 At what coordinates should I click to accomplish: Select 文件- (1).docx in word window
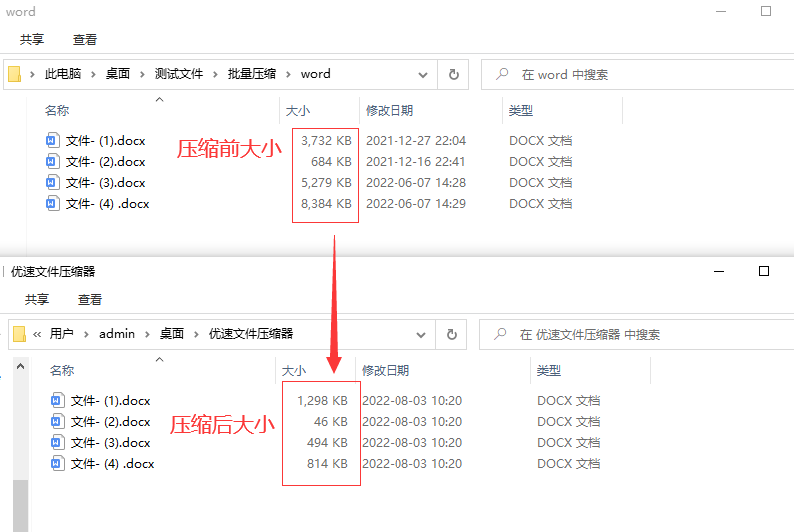[x=105, y=140]
